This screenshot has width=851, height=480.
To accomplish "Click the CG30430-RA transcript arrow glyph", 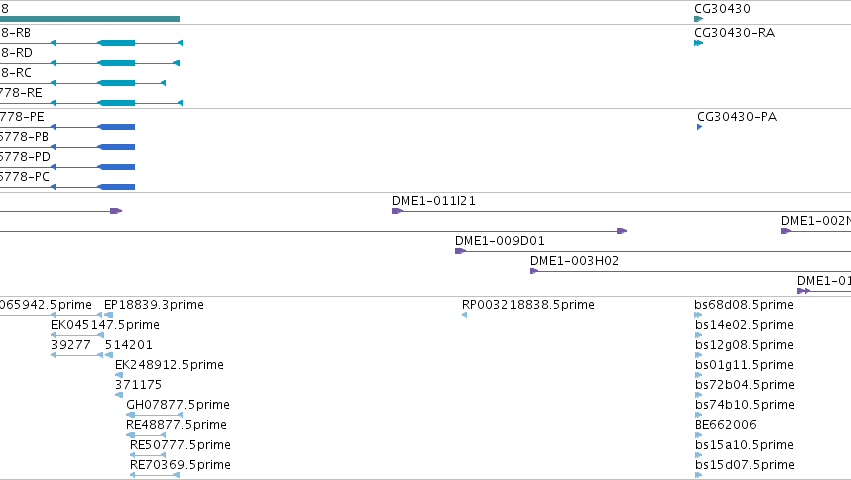I will click(698, 43).
